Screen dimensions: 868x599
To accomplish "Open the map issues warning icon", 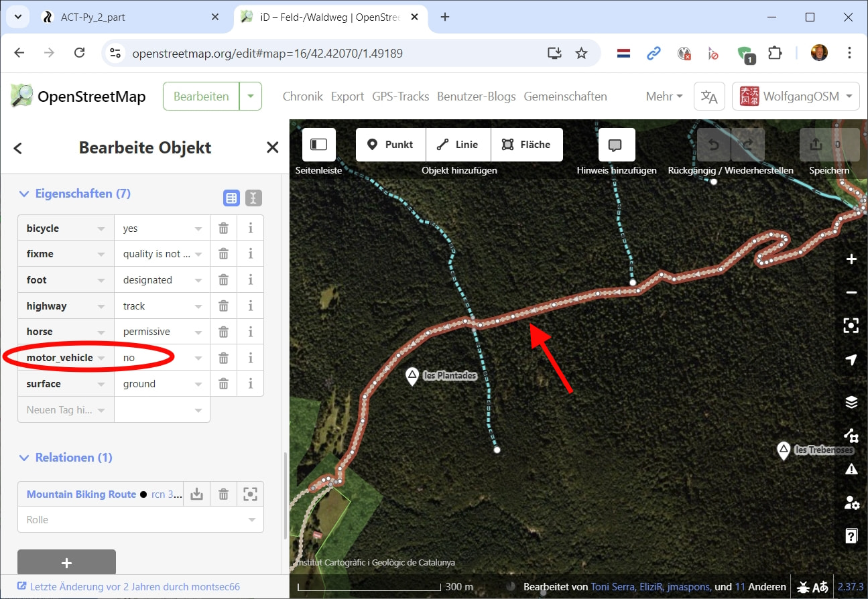I will tap(851, 469).
